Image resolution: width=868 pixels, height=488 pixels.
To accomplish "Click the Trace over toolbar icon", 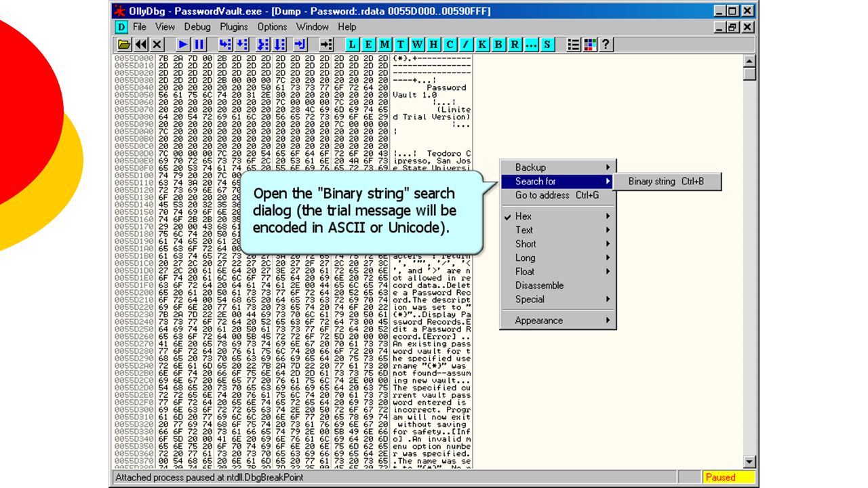I will pos(280,45).
